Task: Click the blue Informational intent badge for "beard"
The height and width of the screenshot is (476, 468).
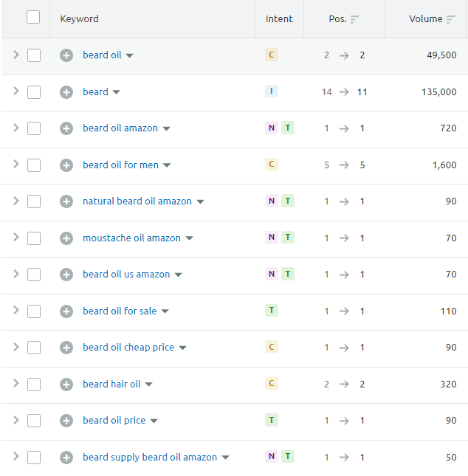Action: (x=272, y=92)
